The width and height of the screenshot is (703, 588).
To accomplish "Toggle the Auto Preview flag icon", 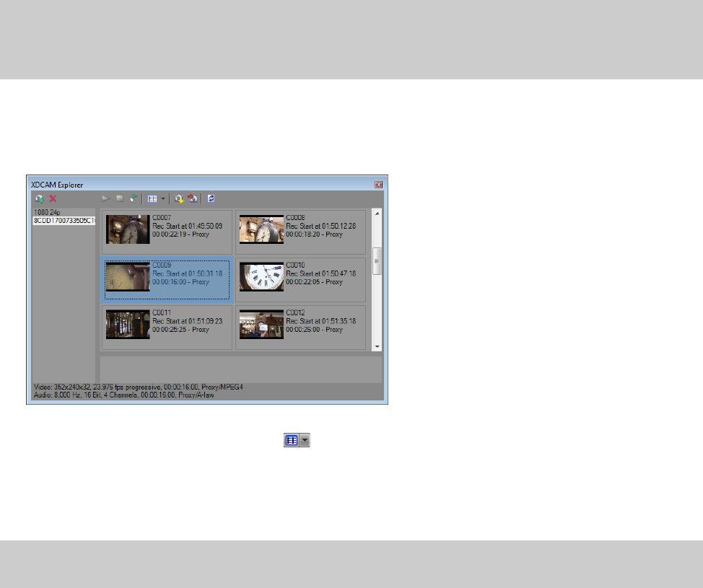I will (133, 198).
